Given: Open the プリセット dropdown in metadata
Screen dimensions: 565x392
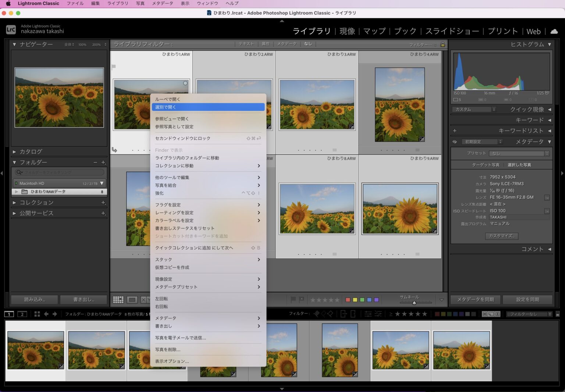Looking at the screenshot, I should coord(519,153).
